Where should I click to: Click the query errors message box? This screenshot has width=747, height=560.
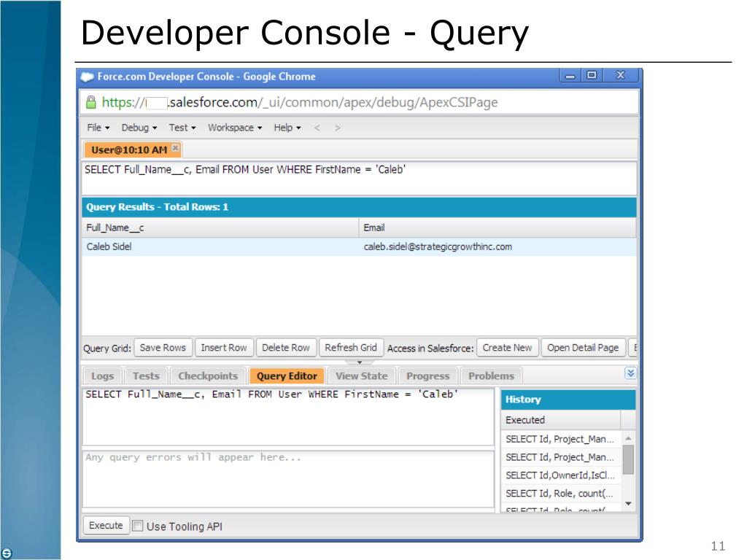coord(288,479)
